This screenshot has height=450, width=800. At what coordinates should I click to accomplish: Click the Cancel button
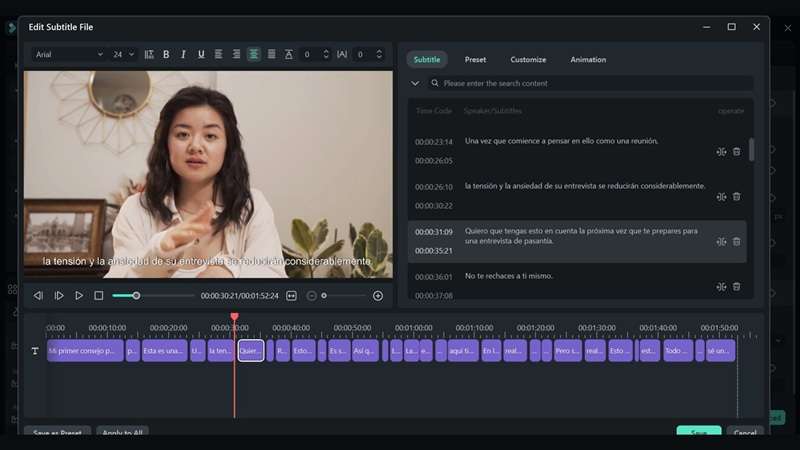(745, 432)
